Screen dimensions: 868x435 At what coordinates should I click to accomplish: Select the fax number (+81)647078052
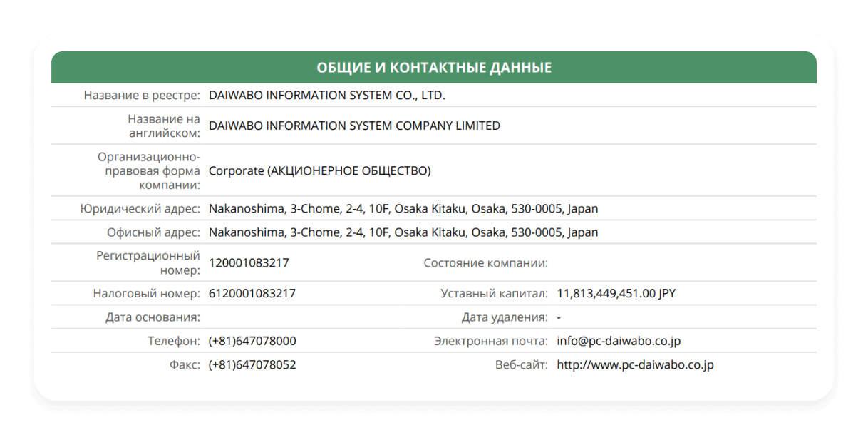pyautogui.click(x=252, y=365)
